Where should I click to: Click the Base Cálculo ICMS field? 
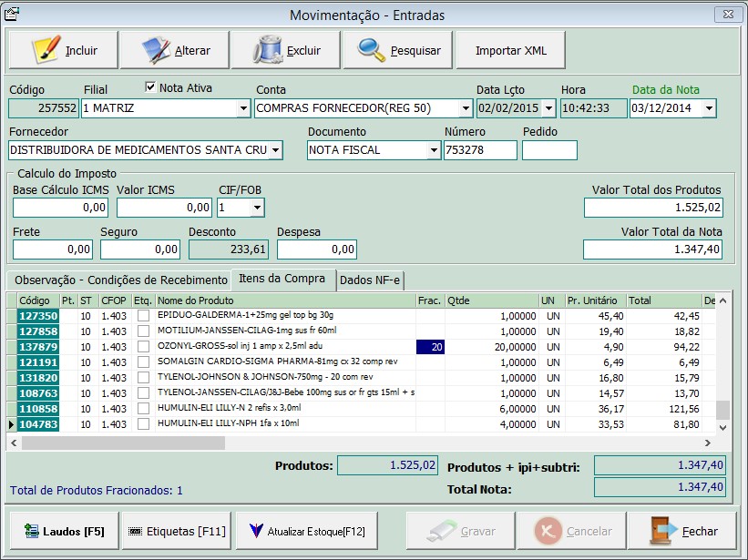[x=60, y=208]
